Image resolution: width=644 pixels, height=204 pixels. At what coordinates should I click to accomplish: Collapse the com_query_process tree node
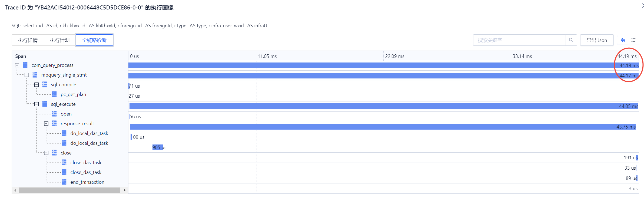[17, 65]
